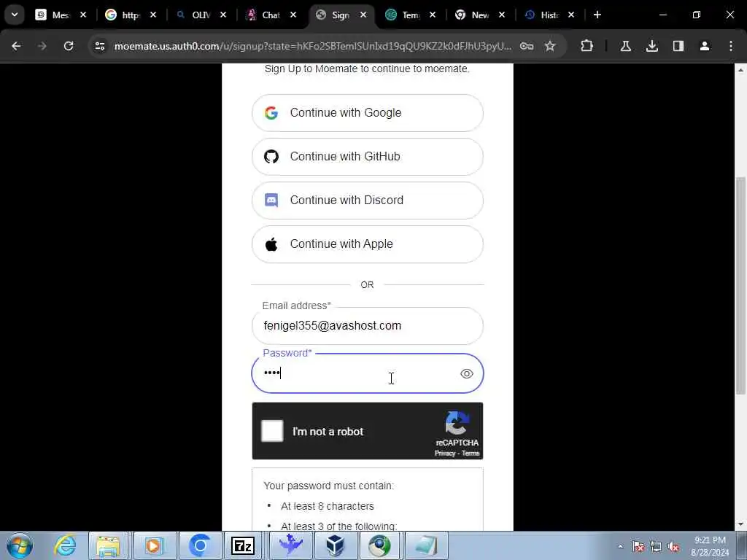Open the profile avatar icon
This screenshot has width=747, height=560.
(705, 46)
